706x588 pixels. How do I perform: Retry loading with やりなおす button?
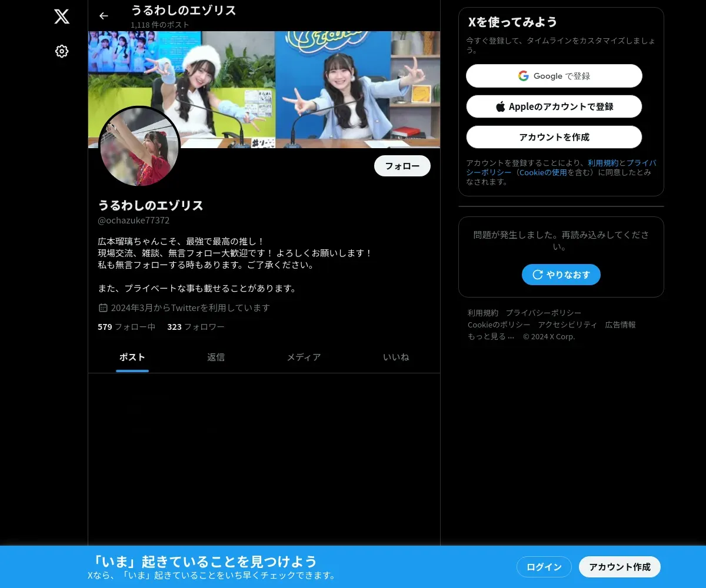[x=561, y=275]
